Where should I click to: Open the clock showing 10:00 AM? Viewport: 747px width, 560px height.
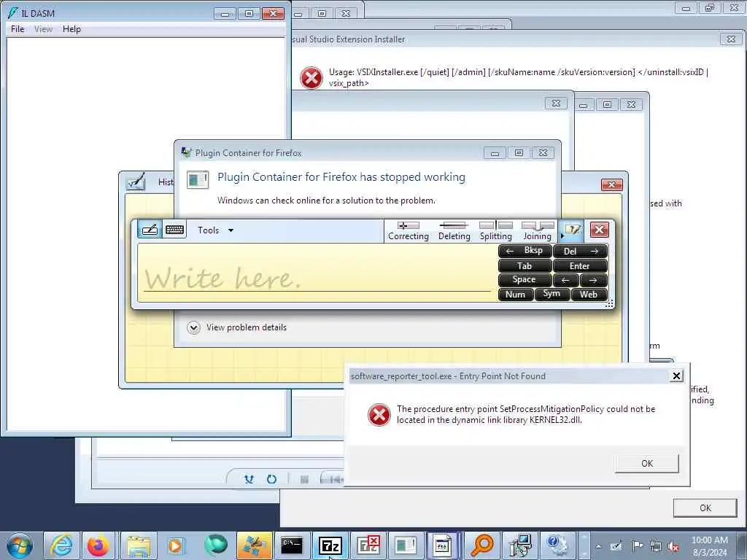[x=709, y=545]
